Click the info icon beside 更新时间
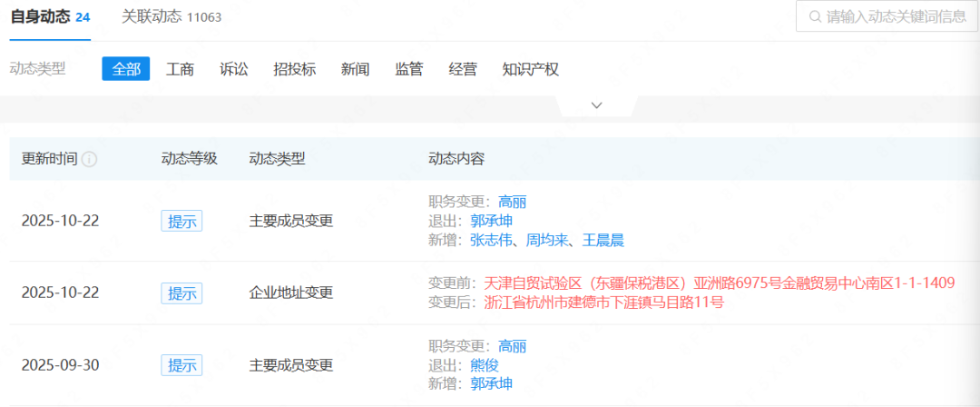 coord(89,159)
